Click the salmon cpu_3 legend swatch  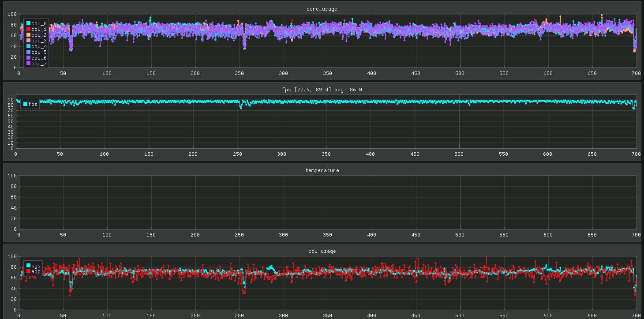pyautogui.click(x=28, y=41)
